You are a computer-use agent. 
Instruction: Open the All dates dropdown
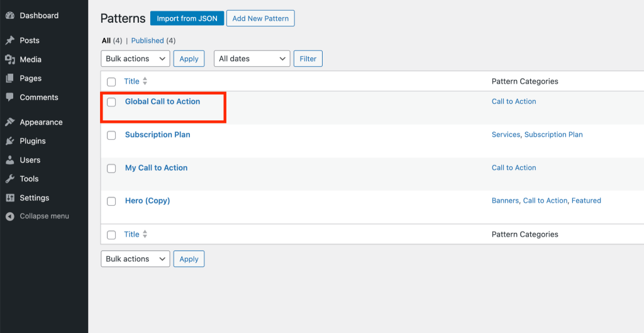252,59
